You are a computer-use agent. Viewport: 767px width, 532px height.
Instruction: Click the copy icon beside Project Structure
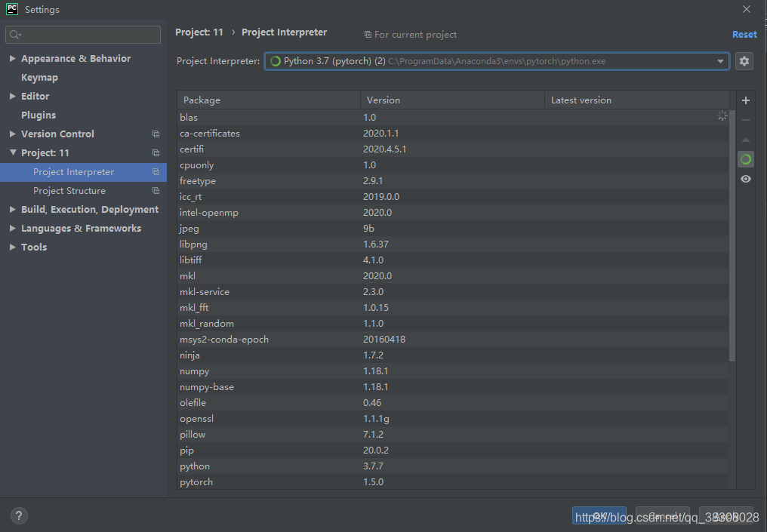156,191
